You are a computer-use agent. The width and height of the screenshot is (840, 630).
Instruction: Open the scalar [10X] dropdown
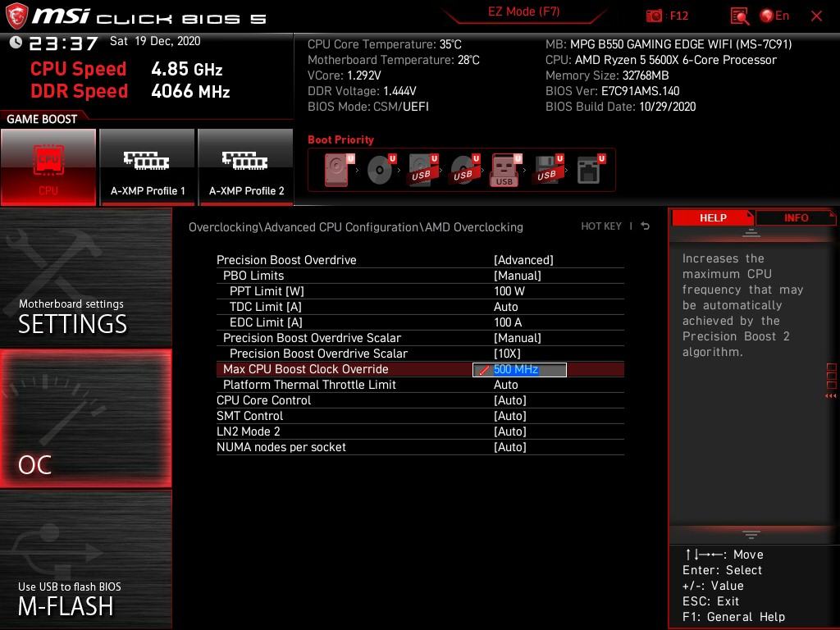click(507, 354)
